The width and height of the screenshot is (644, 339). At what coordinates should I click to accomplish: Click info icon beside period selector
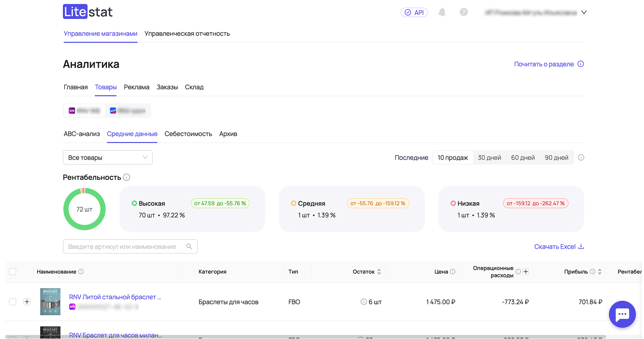pyautogui.click(x=581, y=158)
